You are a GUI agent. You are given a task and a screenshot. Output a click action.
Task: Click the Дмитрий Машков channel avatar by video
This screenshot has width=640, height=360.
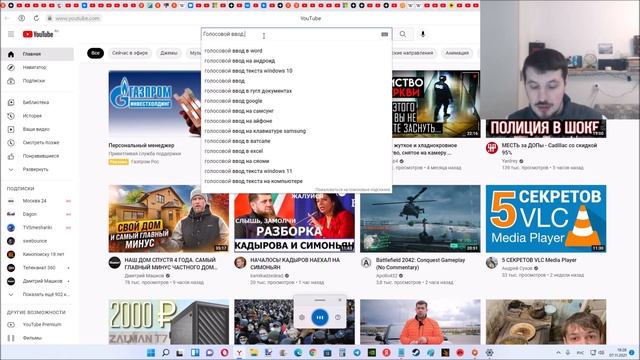(115, 262)
